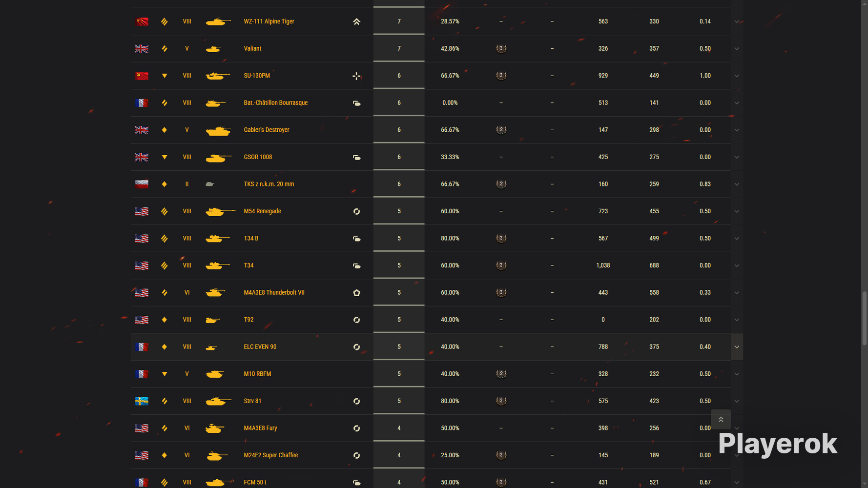Click the crosshair role icon beside SU-130PM
This screenshot has width=868, height=488.
[x=357, y=76]
